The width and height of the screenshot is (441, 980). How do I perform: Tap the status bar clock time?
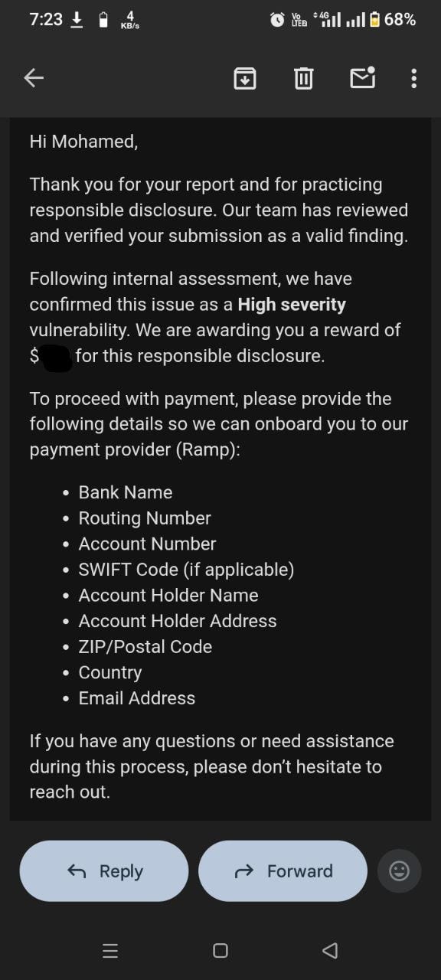[46, 20]
